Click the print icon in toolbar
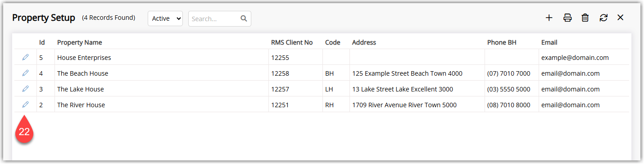Screen dimensions: 644x164 tap(567, 18)
